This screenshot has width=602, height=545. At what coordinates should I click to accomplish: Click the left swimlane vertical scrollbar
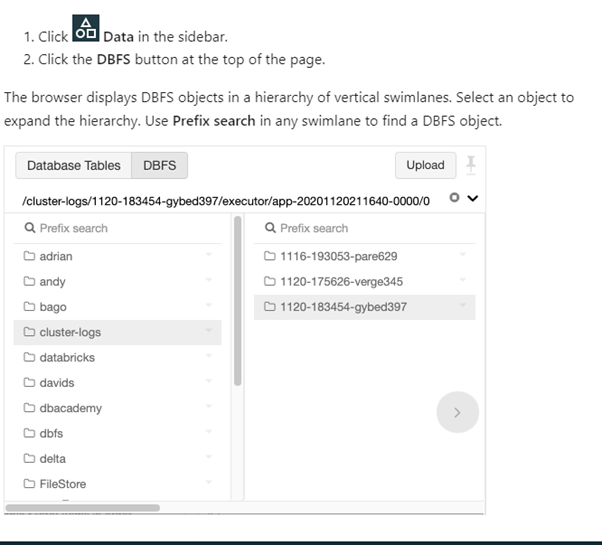pyautogui.click(x=237, y=300)
